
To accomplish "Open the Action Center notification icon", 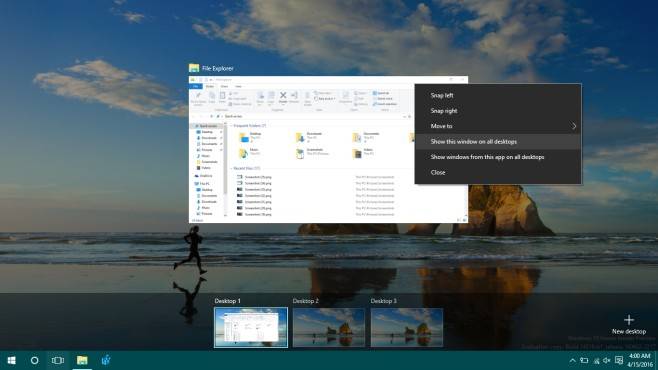I will coord(619,360).
